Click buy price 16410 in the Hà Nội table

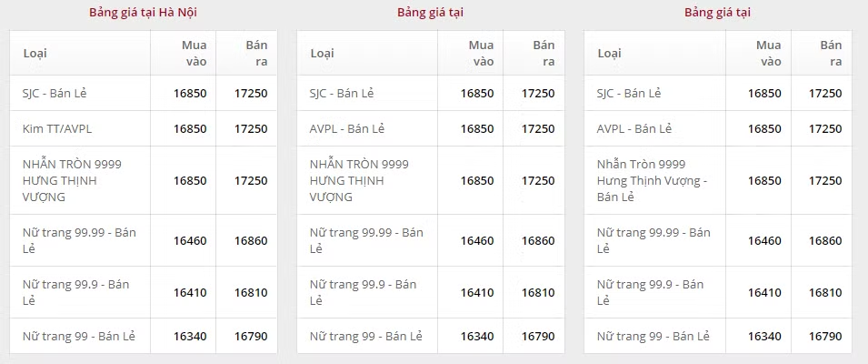(x=190, y=292)
